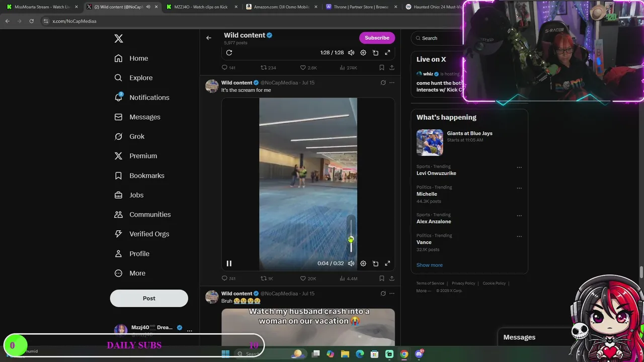Screen dimensions: 644x362
Task: Open settings gear on the 1:28 video
Action: pyautogui.click(x=363, y=53)
